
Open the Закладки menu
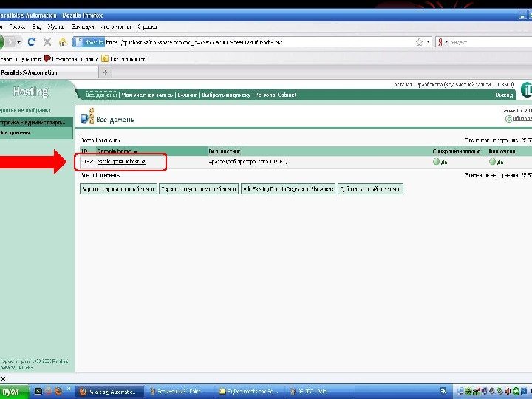coord(83,27)
